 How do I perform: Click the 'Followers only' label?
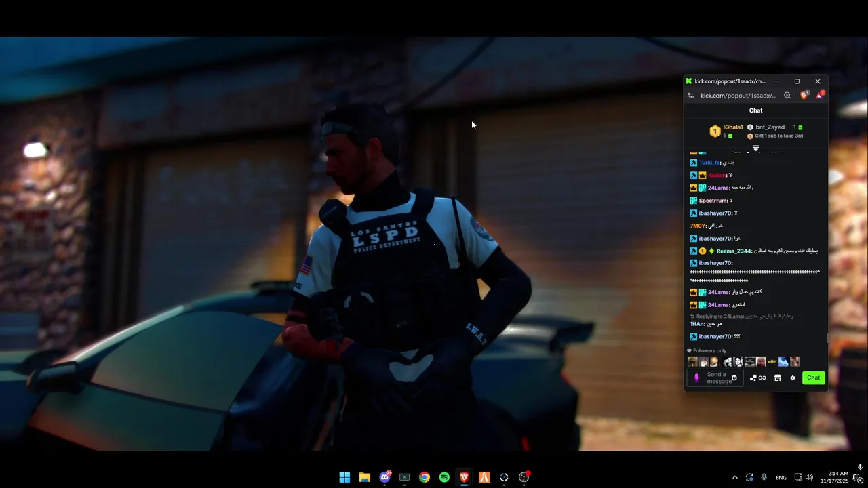(709, 350)
